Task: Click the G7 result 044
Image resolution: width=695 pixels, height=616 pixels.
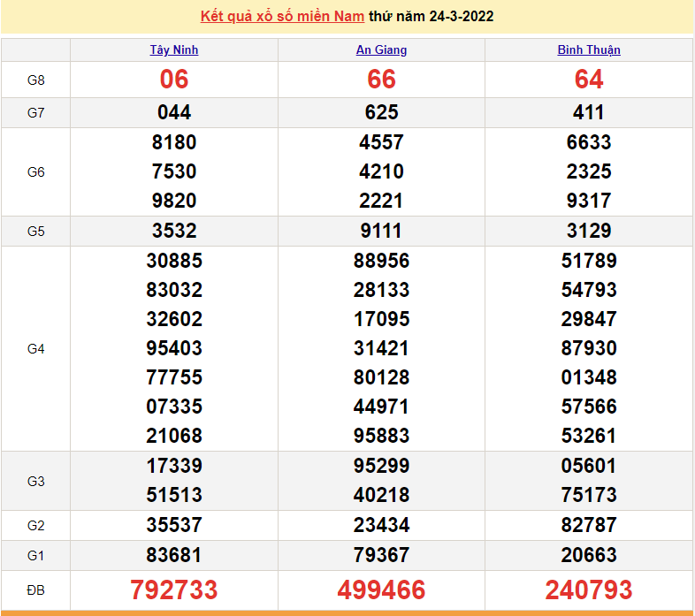Action: pos(174,112)
